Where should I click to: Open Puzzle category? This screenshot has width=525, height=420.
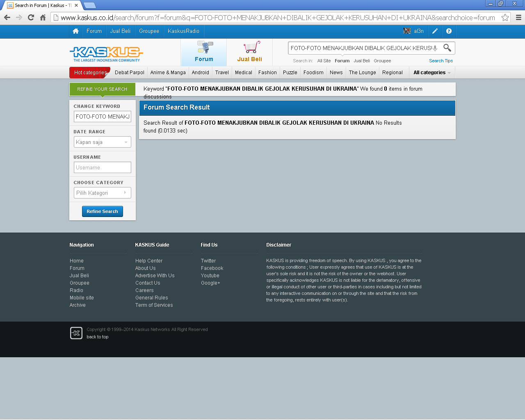point(290,73)
